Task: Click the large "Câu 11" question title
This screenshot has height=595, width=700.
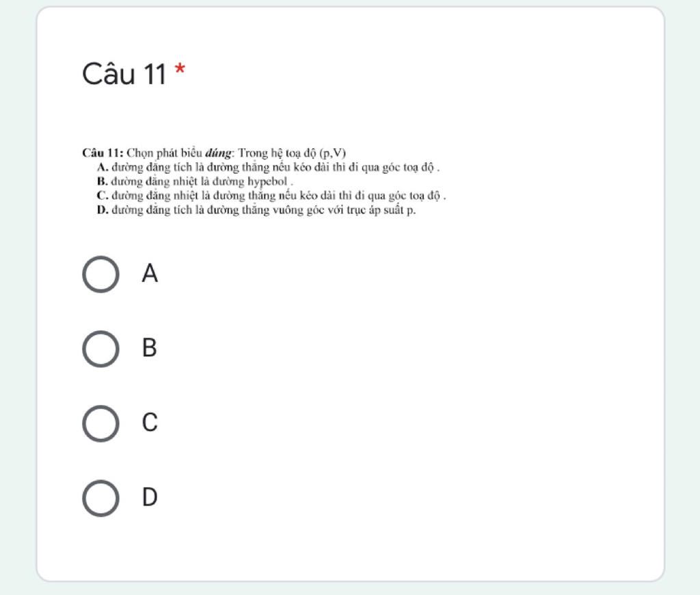Action: click(x=124, y=74)
